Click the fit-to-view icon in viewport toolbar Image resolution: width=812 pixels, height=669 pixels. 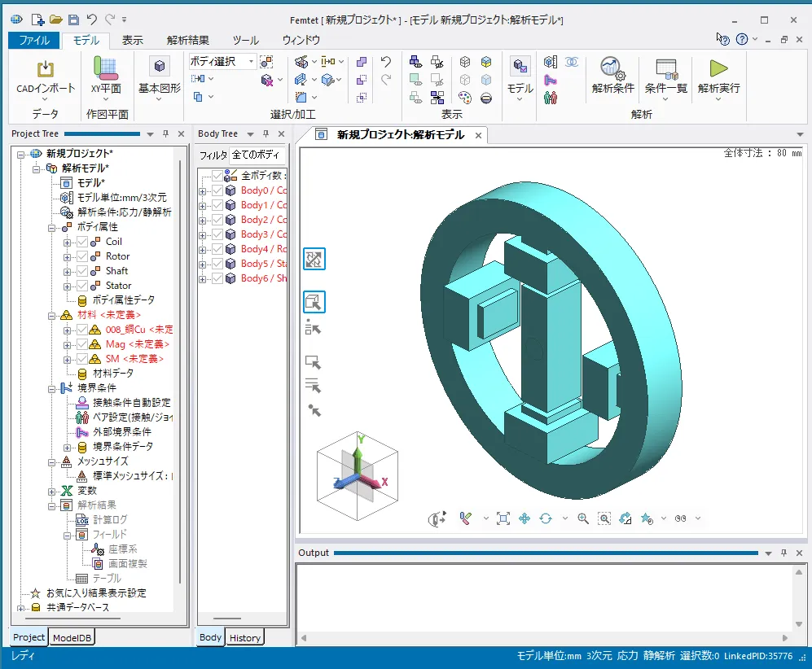tap(503, 518)
